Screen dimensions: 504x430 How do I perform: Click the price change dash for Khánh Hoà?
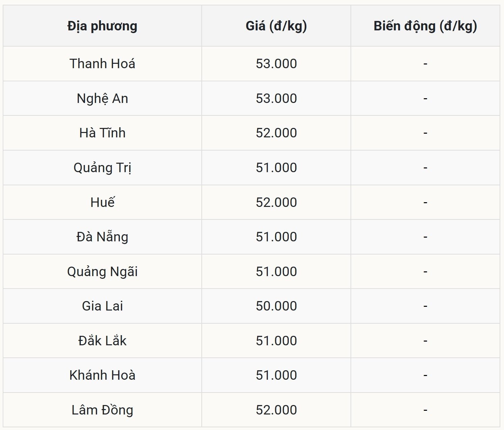(425, 375)
